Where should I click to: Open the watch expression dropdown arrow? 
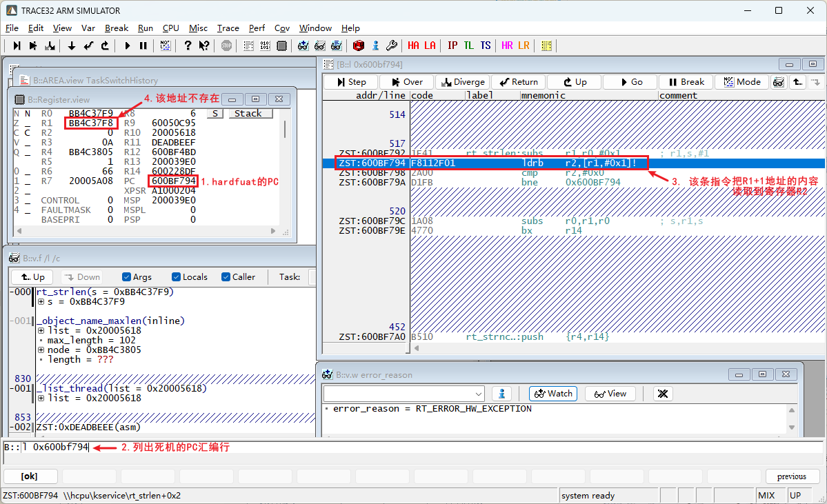coord(479,394)
